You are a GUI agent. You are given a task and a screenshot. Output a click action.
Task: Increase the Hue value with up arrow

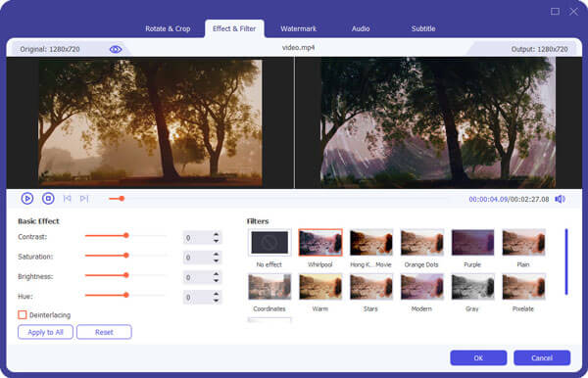pyautogui.click(x=216, y=294)
